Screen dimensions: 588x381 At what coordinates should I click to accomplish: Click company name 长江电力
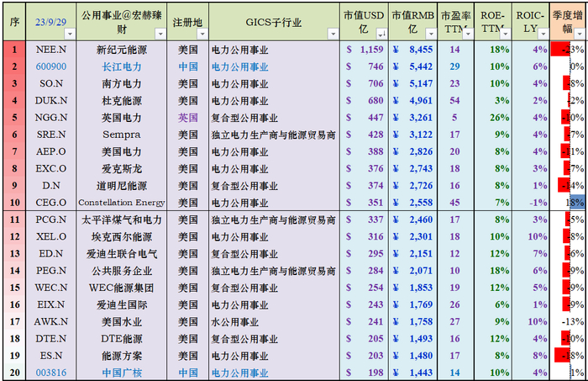point(122,66)
